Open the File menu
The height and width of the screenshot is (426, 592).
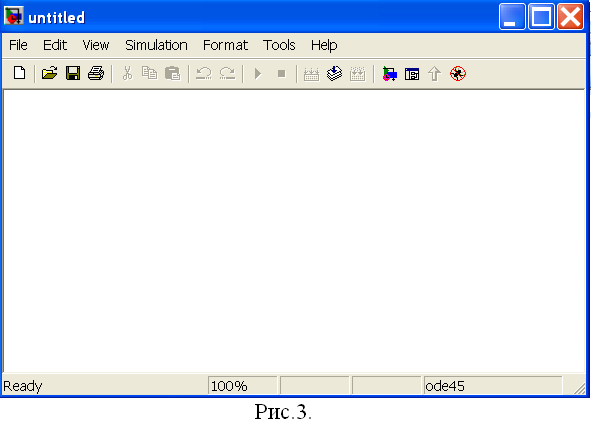[18, 45]
